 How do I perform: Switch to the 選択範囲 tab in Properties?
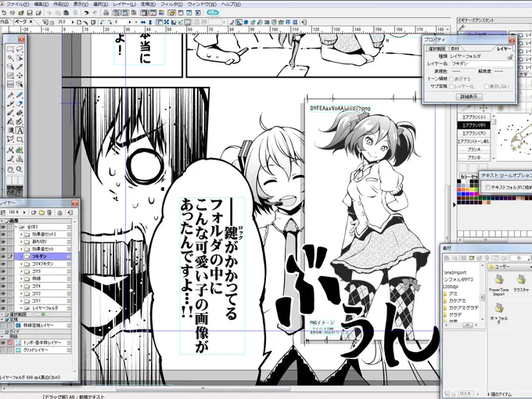coord(437,49)
